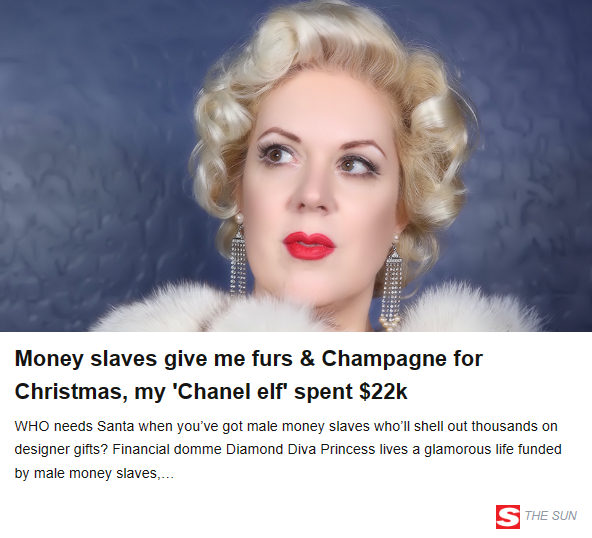Click the blue mottled backdrop of the photo

(94, 151)
